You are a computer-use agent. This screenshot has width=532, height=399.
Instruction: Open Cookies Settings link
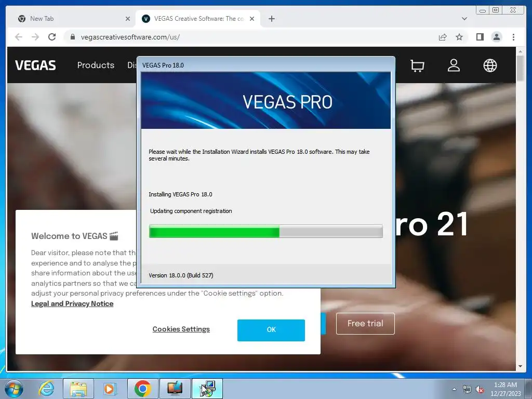click(x=181, y=329)
